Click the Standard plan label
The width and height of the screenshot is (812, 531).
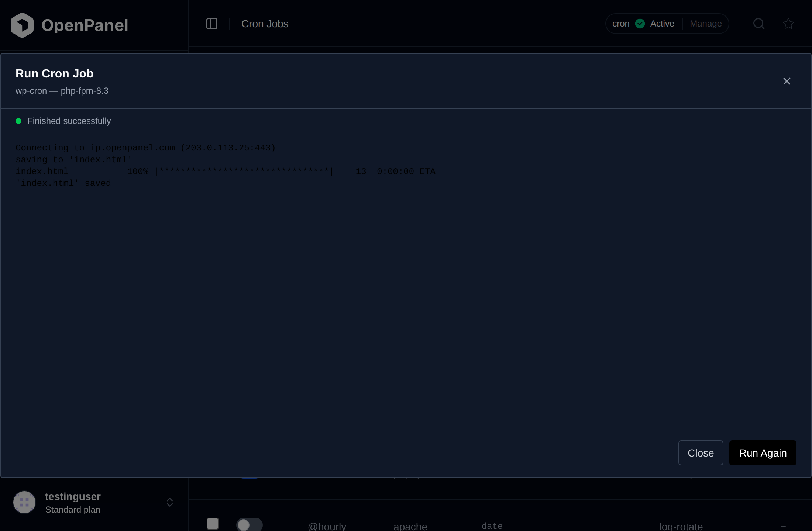[73, 510]
